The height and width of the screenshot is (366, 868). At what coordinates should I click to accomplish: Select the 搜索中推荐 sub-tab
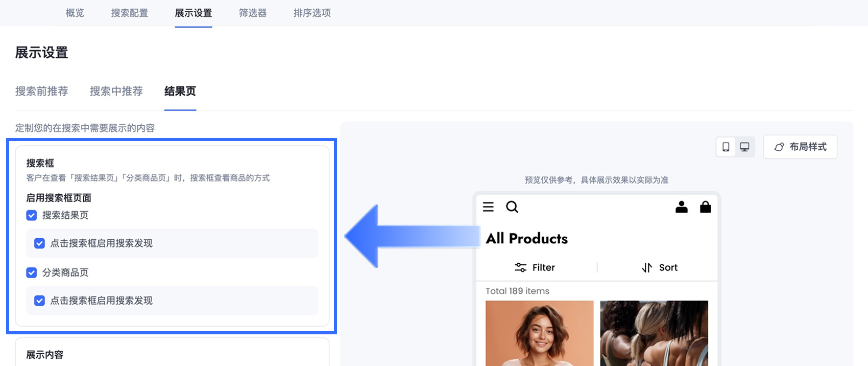pos(116,91)
